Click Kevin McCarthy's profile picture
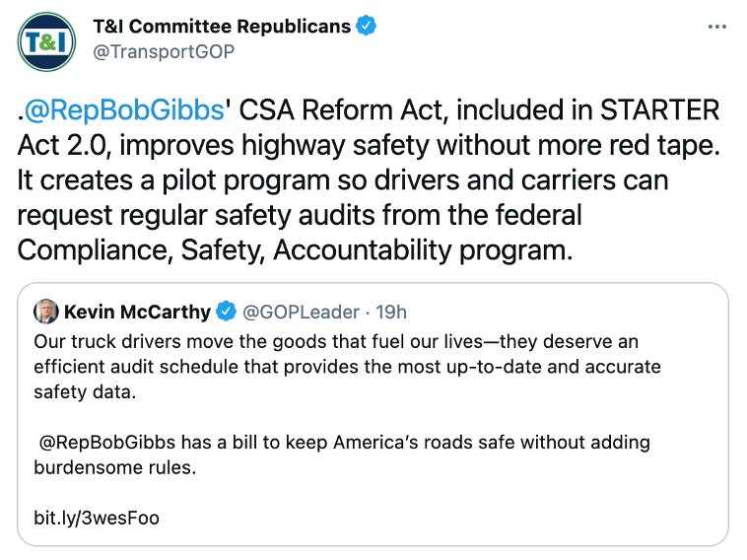Viewport: 747px width, 560px height. pyautogui.click(x=46, y=312)
